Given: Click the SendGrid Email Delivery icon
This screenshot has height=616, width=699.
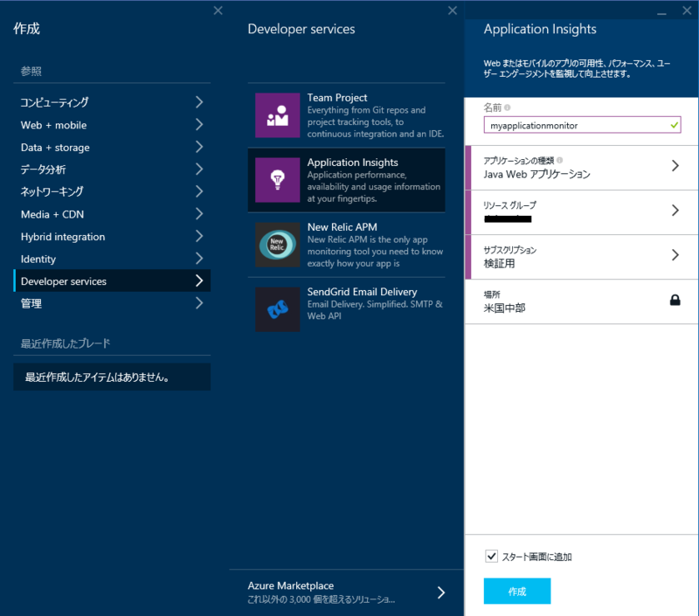Looking at the screenshot, I should (x=277, y=309).
